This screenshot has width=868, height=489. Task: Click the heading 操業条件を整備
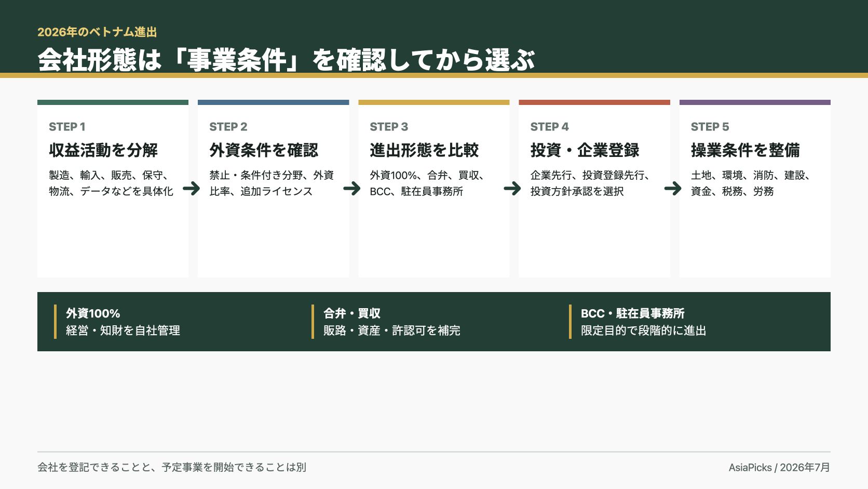pos(745,150)
